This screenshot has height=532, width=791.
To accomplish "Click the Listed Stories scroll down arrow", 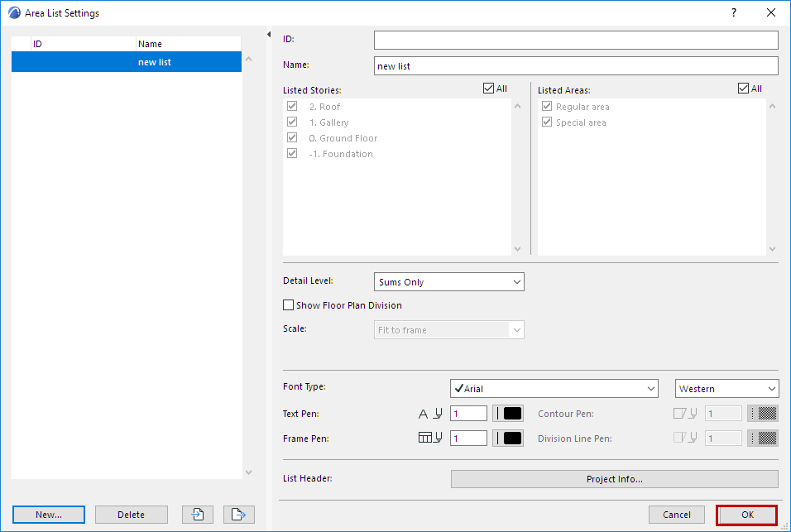I will [518, 248].
